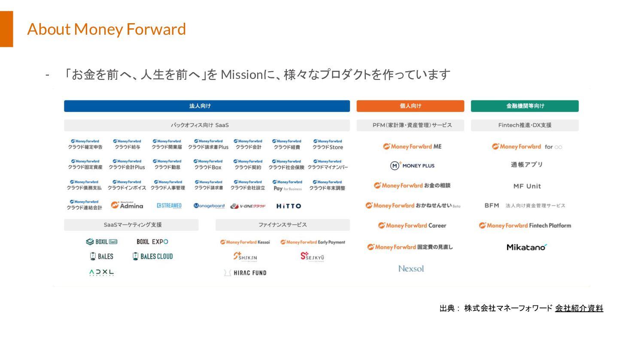The height and width of the screenshot is (362, 644).
Task: Click the Money Forward Kessai logo
Action: 245,242
